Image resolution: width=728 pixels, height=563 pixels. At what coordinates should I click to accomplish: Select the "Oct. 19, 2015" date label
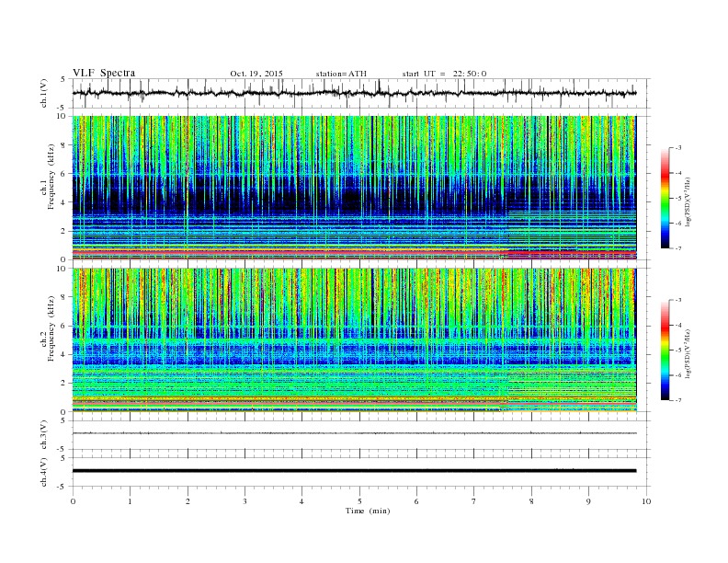pyautogui.click(x=256, y=74)
